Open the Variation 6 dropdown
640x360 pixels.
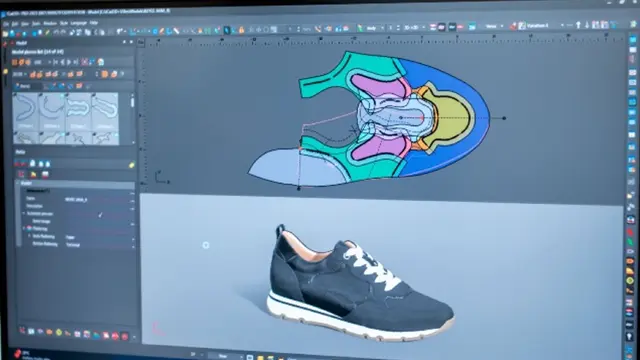pos(544,25)
